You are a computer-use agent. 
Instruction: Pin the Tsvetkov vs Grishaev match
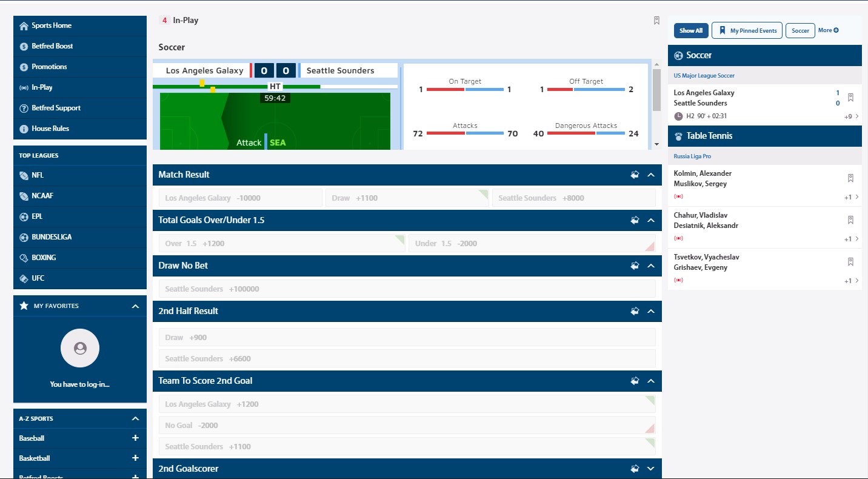point(850,262)
